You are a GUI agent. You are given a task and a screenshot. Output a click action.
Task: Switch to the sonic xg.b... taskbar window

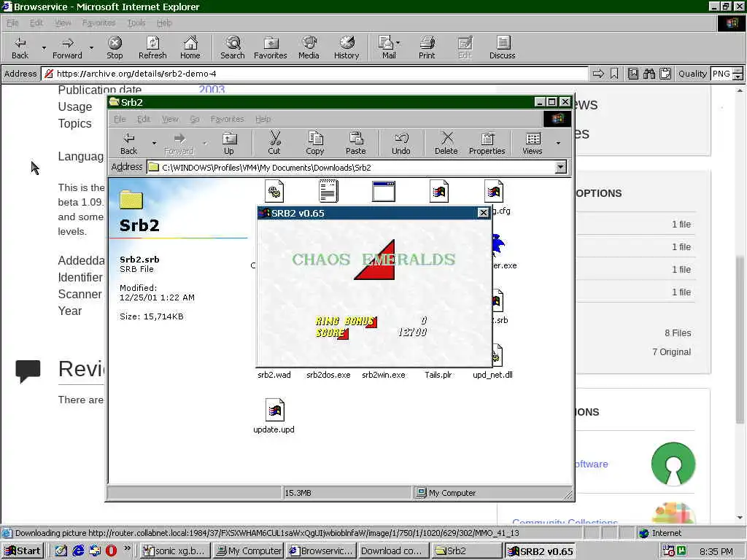pyautogui.click(x=175, y=551)
